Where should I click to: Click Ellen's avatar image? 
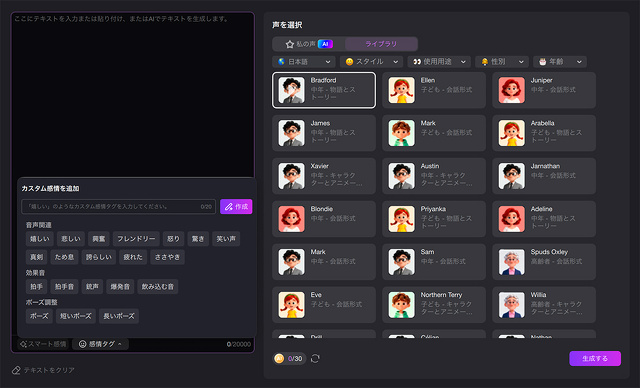click(x=402, y=90)
